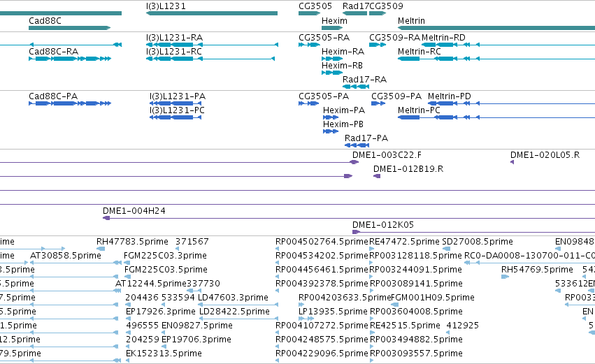Select EST RP004534202.5prime label
This screenshot has width=595, height=364.
pyautogui.click(x=322, y=256)
